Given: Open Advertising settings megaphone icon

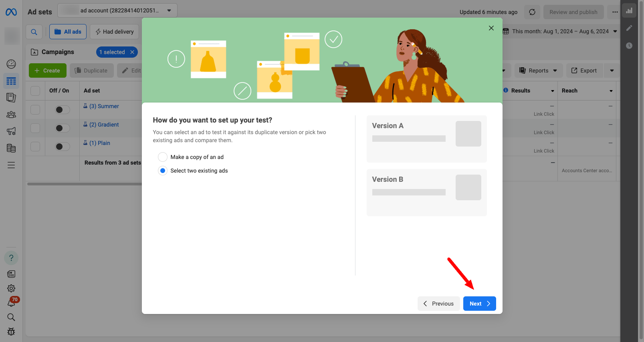Looking at the screenshot, I should 11,131.
